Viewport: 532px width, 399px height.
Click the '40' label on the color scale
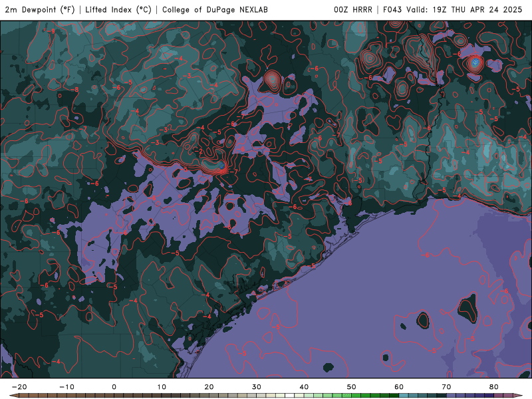(x=304, y=387)
